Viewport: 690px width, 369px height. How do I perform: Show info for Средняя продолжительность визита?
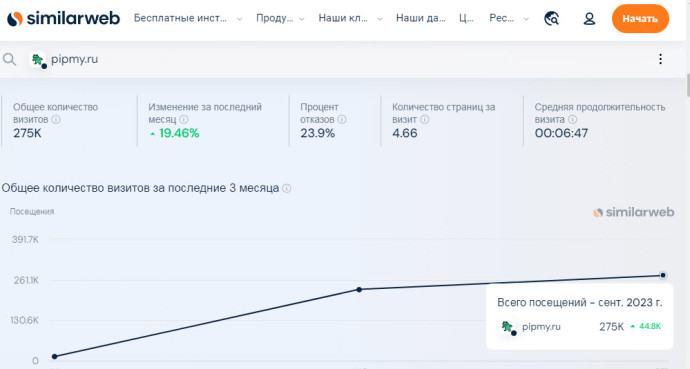click(x=572, y=119)
